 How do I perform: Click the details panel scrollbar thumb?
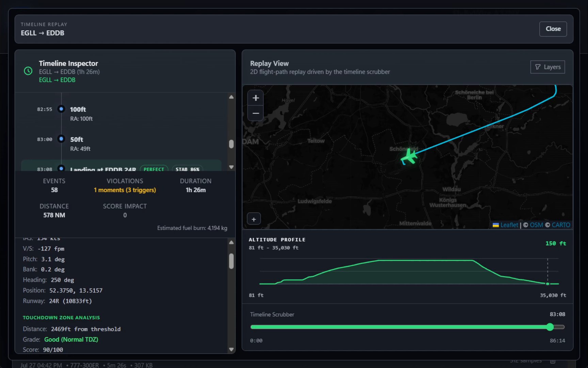pyautogui.click(x=231, y=261)
